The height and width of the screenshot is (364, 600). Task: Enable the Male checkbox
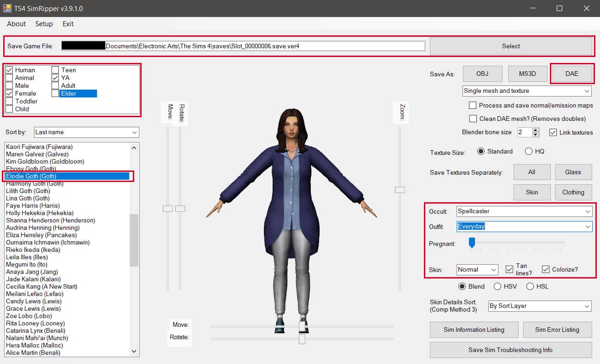tap(9, 85)
